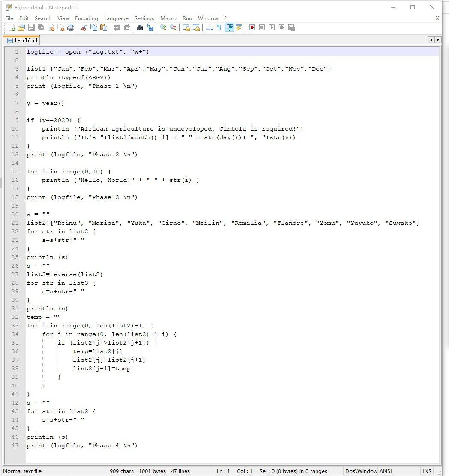This screenshot has height=476, width=449.
Task: Open a file with folder icon
Action: point(21,28)
